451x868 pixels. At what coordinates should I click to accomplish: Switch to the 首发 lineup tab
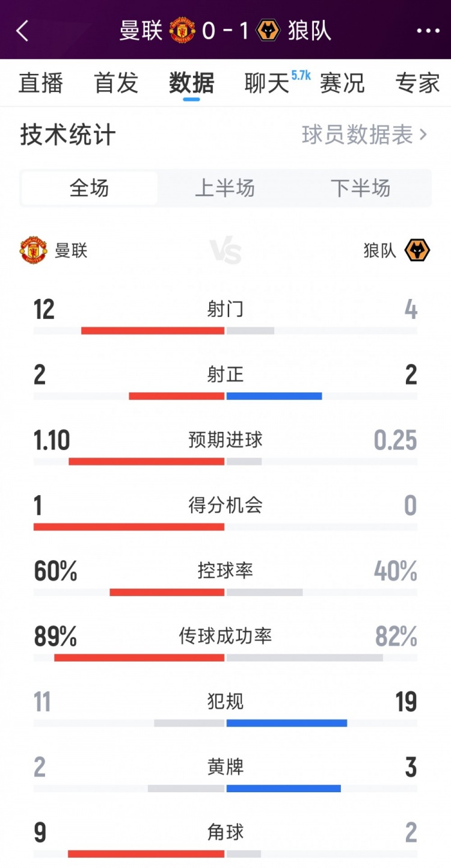click(116, 83)
